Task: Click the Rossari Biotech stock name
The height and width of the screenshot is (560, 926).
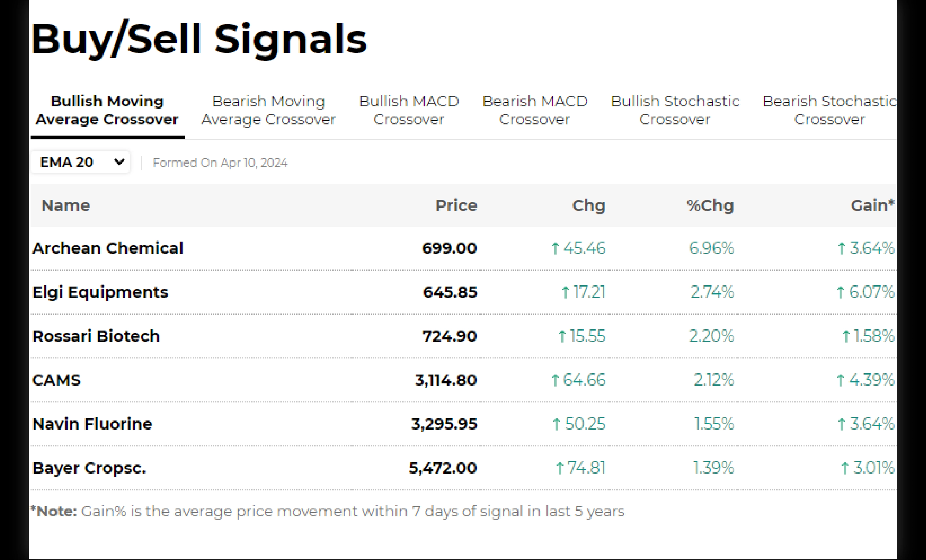Action: pos(96,336)
